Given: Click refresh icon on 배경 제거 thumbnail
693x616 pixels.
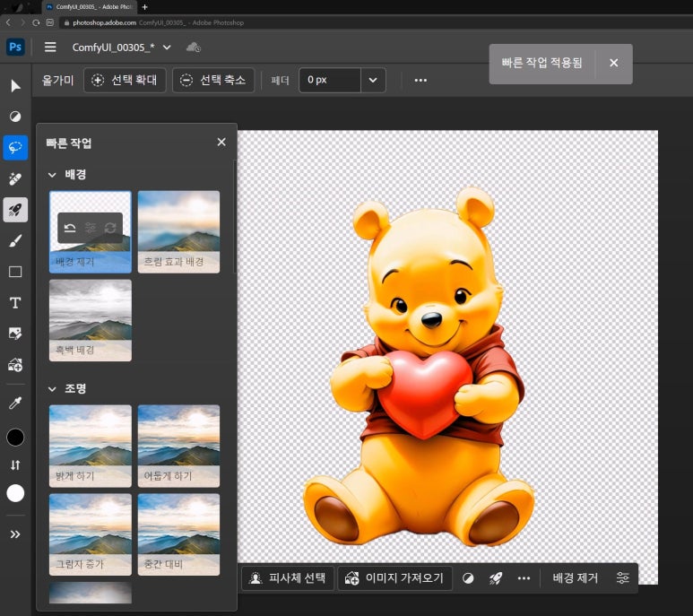Looking at the screenshot, I should (110, 228).
